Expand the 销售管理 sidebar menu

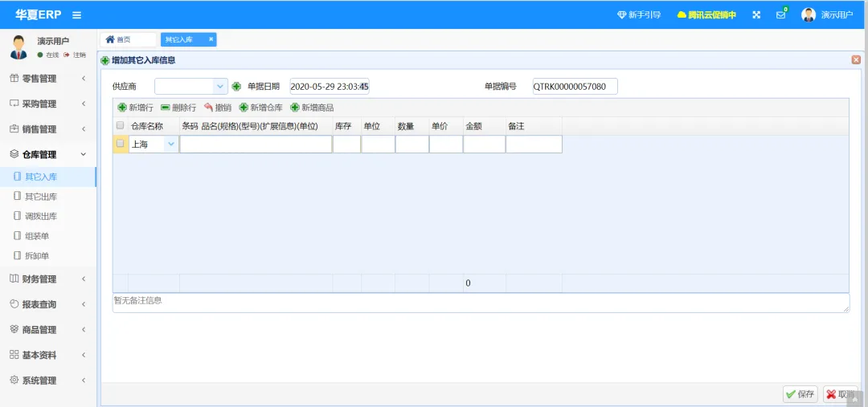pos(48,129)
